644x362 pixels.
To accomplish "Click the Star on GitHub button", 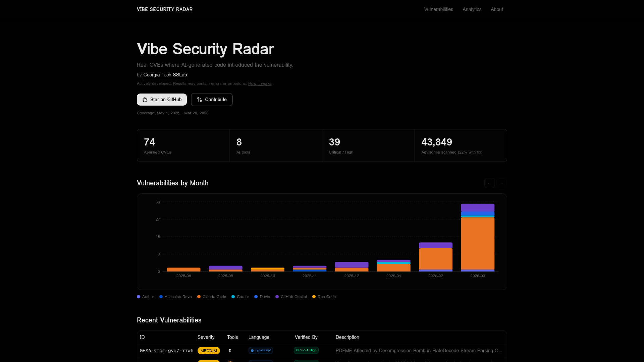I will (162, 100).
